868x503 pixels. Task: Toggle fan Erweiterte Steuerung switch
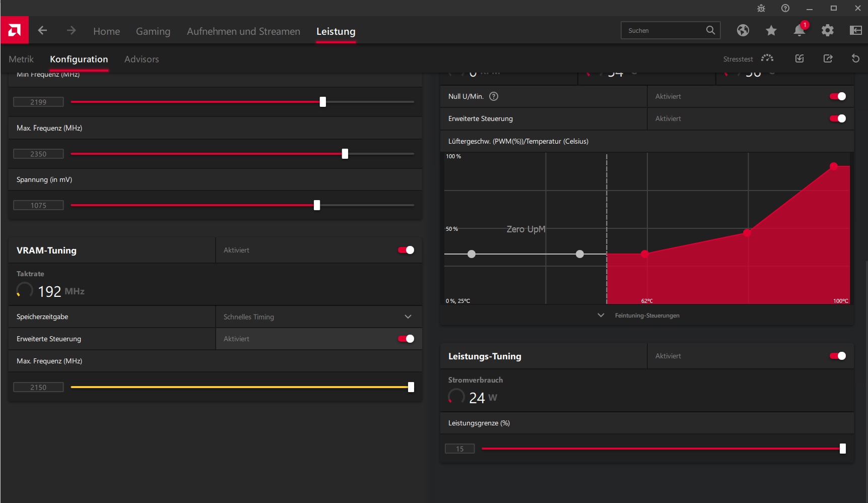[x=838, y=118]
